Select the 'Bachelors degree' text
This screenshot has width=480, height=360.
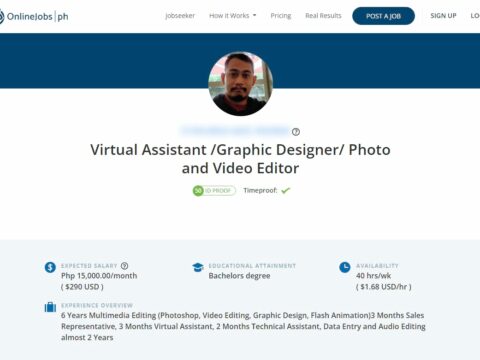coord(239,276)
